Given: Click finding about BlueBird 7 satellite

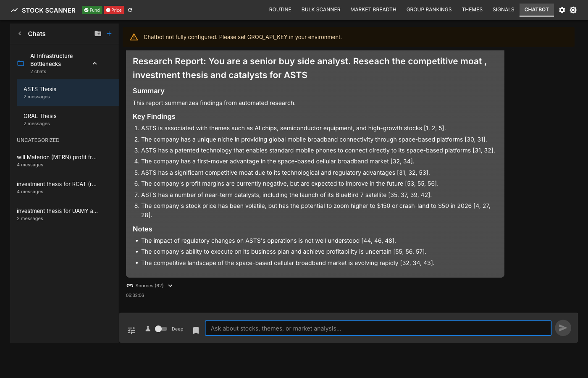Looking at the screenshot, I should point(286,195).
